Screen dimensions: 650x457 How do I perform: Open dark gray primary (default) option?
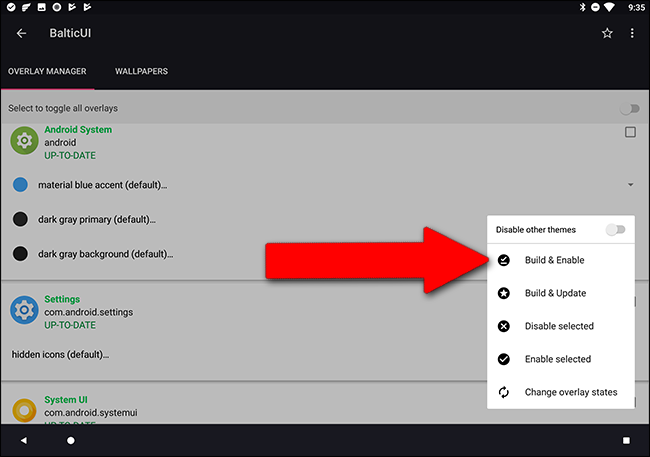[x=97, y=219]
